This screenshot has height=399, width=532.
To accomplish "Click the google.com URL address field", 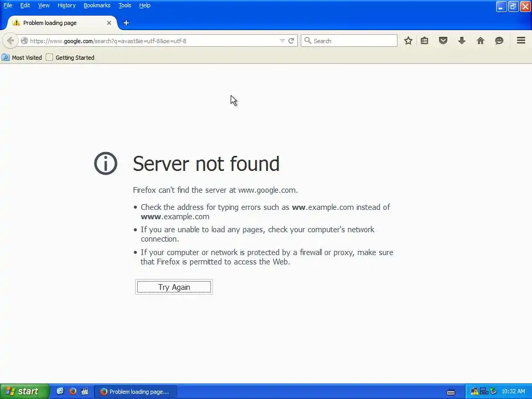I will pyautogui.click(x=153, y=41).
